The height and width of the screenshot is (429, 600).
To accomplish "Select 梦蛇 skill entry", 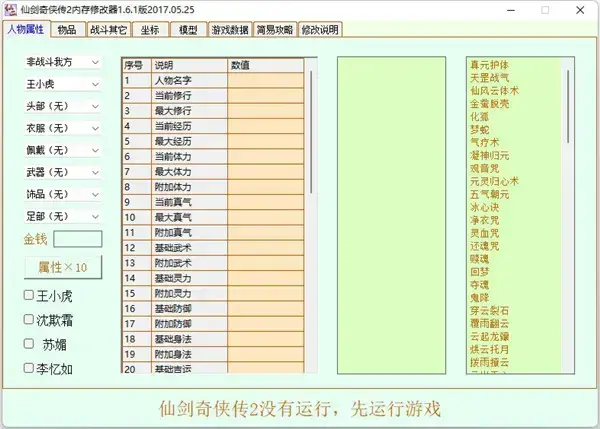I will coord(479,129).
